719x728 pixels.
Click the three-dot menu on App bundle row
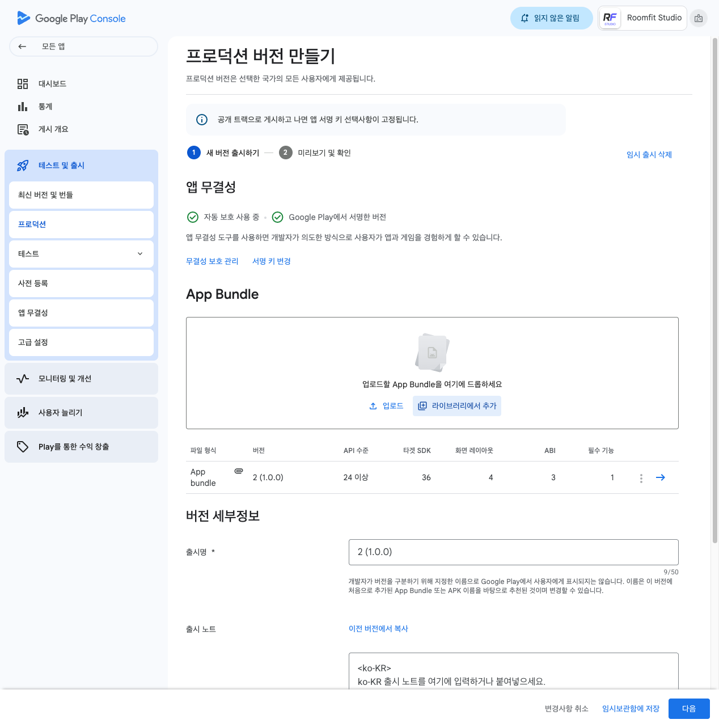coord(641,478)
